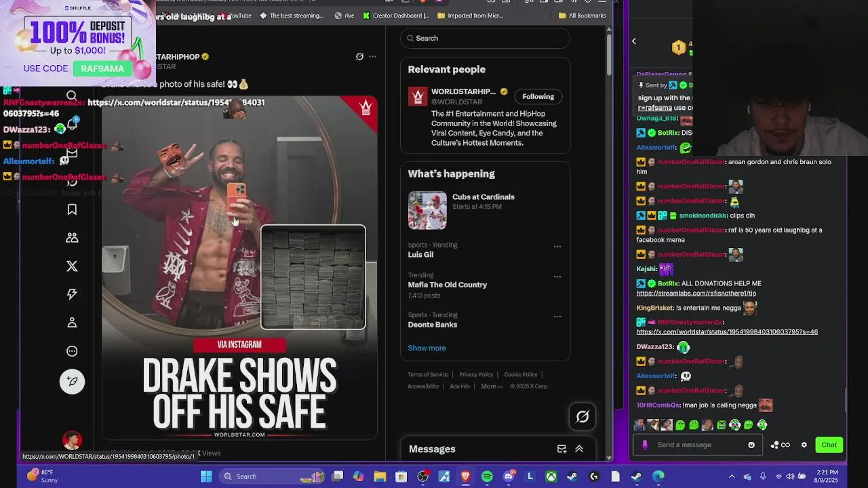Click Following button for WORLDSTARHIPHOP
The height and width of the screenshot is (488, 868).
[538, 96]
